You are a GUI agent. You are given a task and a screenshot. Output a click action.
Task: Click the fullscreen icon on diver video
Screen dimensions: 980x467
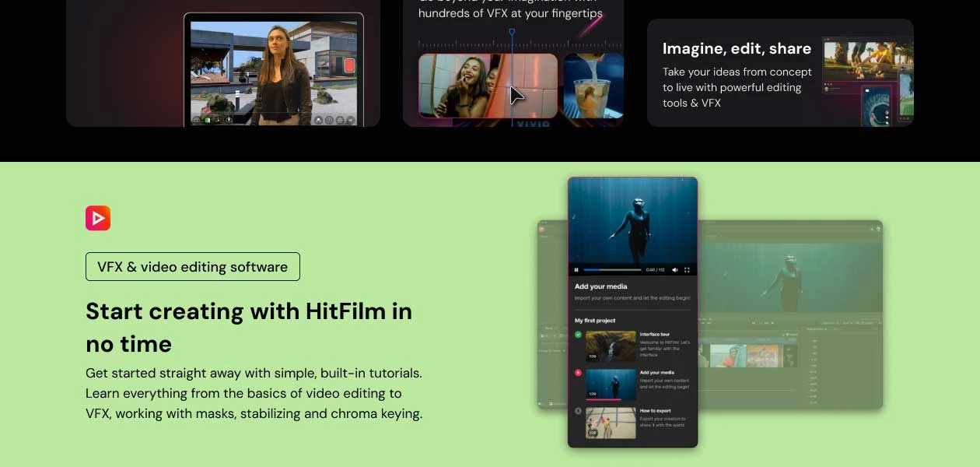[x=687, y=269]
